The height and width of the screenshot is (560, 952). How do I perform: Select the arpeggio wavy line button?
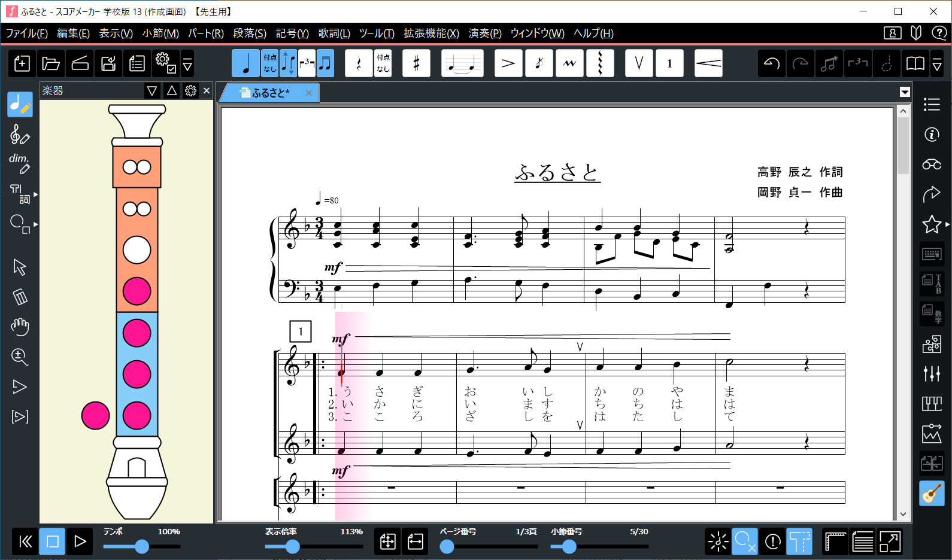(x=600, y=63)
